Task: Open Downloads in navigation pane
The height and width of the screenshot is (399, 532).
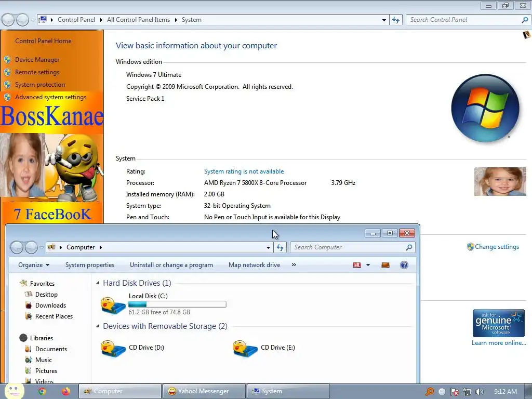Action: (x=50, y=305)
